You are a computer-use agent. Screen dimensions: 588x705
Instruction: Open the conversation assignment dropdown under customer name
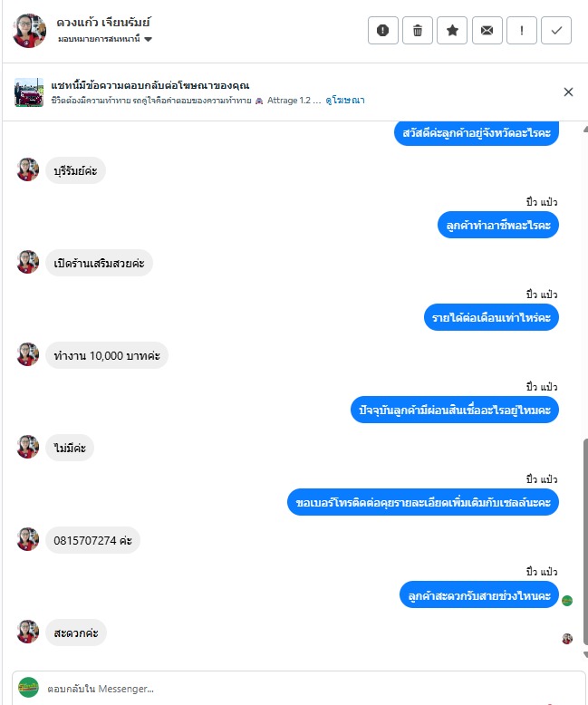pyautogui.click(x=105, y=39)
